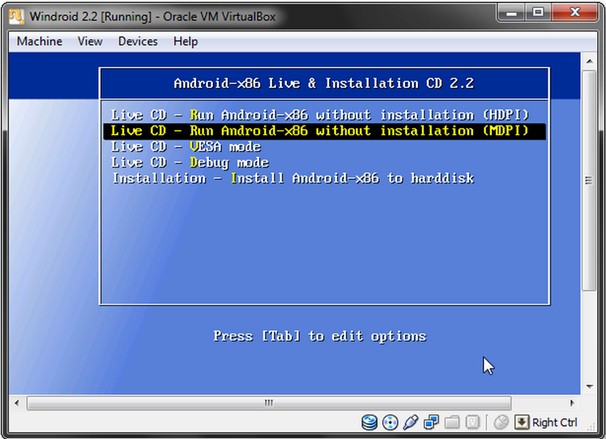Click the horizontal scrollbar thumb
Screen dimensions: 606x439
pos(269,403)
